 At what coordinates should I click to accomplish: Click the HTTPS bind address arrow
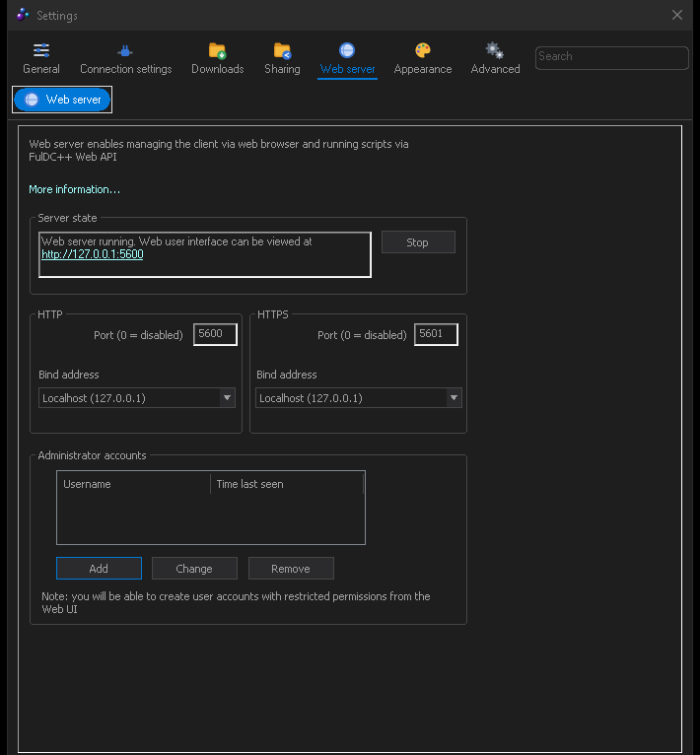tap(454, 398)
